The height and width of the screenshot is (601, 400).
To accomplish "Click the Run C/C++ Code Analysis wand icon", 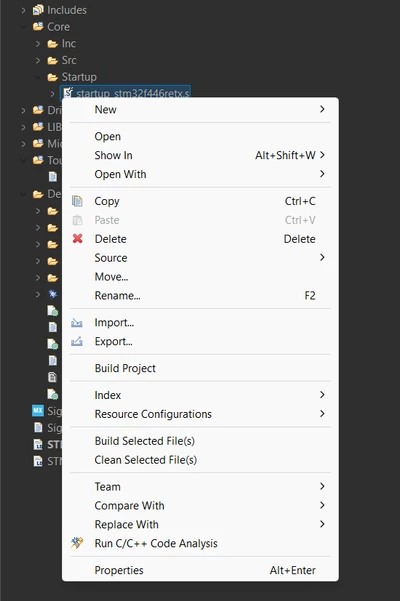I will (77, 543).
